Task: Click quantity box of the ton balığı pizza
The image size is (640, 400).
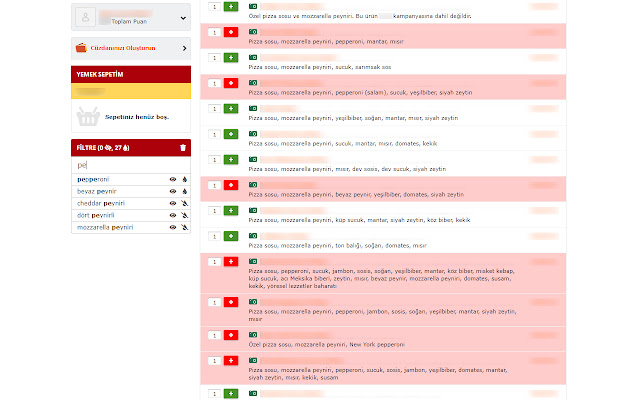Action: [214, 236]
